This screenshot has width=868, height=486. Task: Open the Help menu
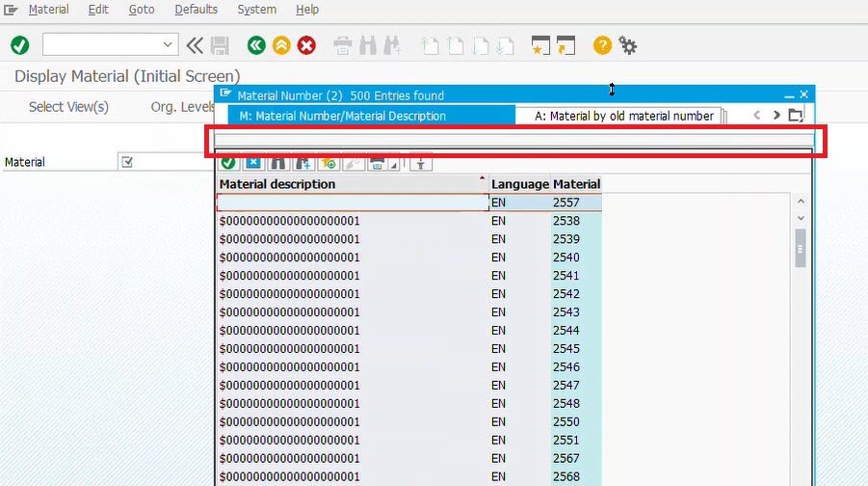[x=307, y=10]
